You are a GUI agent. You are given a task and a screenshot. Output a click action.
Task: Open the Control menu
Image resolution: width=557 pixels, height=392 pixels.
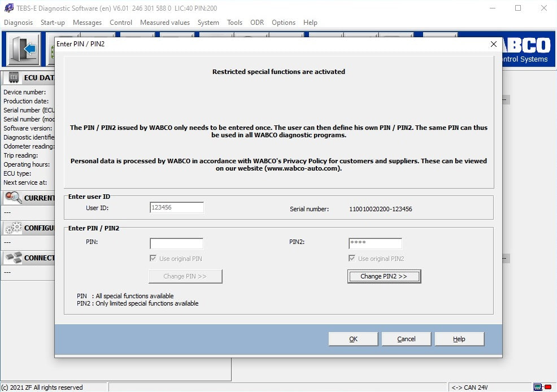pyautogui.click(x=121, y=23)
